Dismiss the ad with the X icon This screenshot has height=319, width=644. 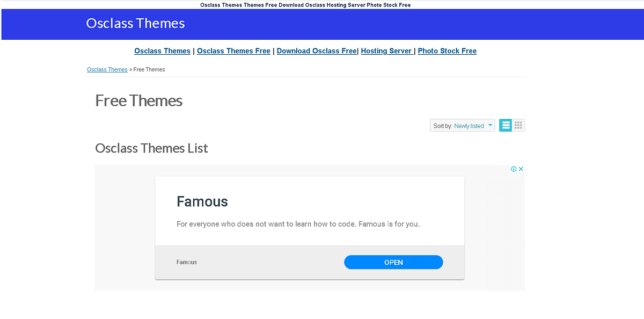tap(521, 169)
